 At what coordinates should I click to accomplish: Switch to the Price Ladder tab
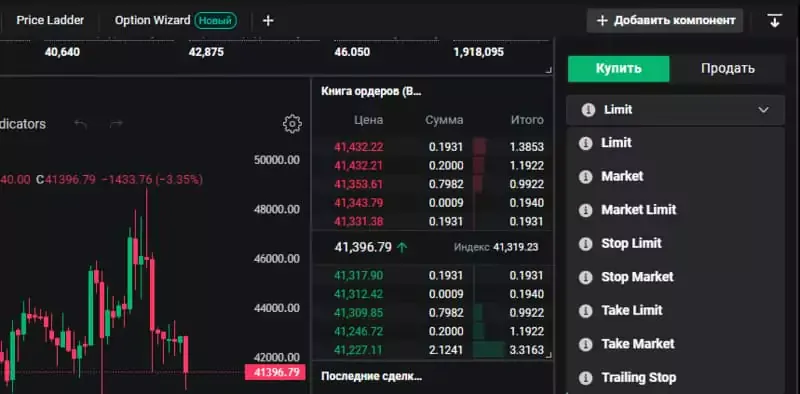coord(50,20)
